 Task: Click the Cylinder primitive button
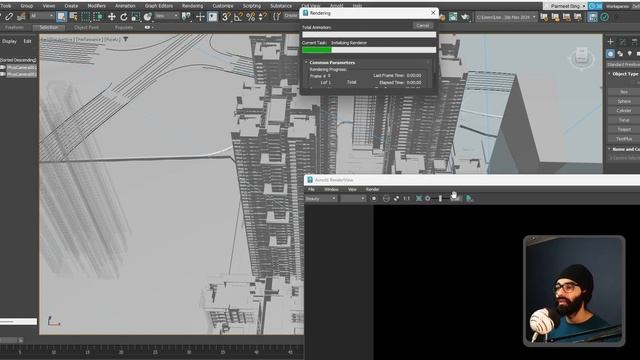(624, 111)
